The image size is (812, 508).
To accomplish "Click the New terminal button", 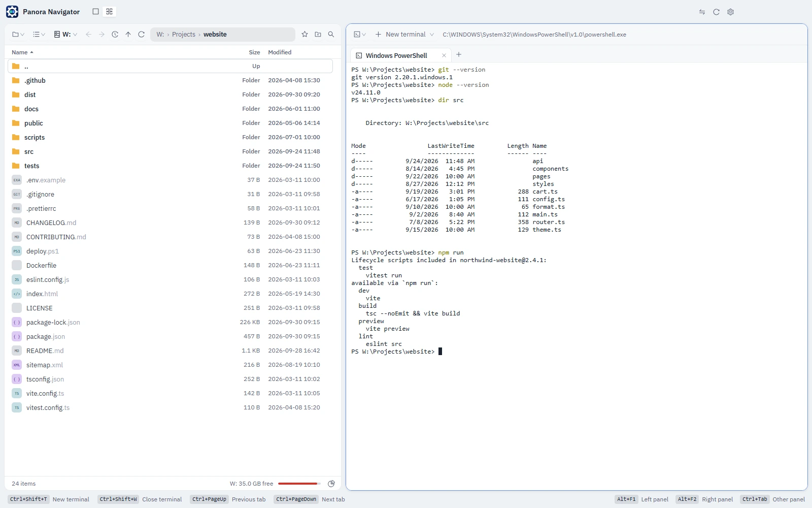I will [400, 35].
